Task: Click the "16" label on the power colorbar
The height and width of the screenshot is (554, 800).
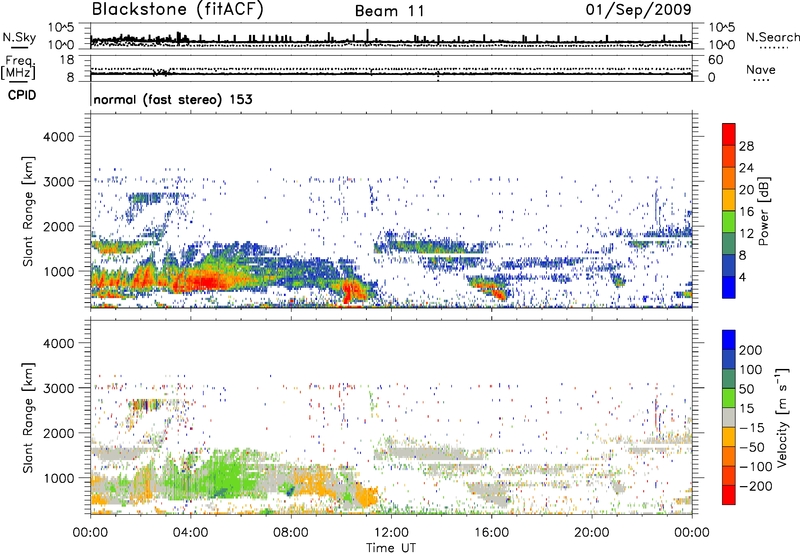Action: [746, 212]
